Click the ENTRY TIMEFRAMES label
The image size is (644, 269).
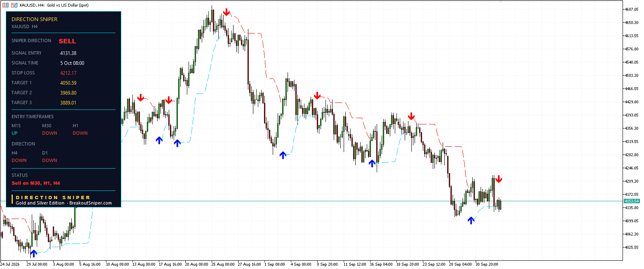click(33, 117)
